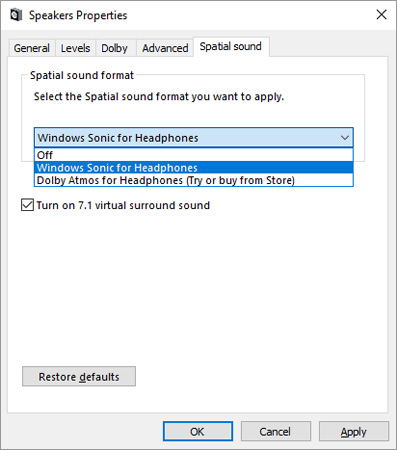Select Windows Sonic for Headphones list option
The height and width of the screenshot is (450, 397).
(194, 168)
